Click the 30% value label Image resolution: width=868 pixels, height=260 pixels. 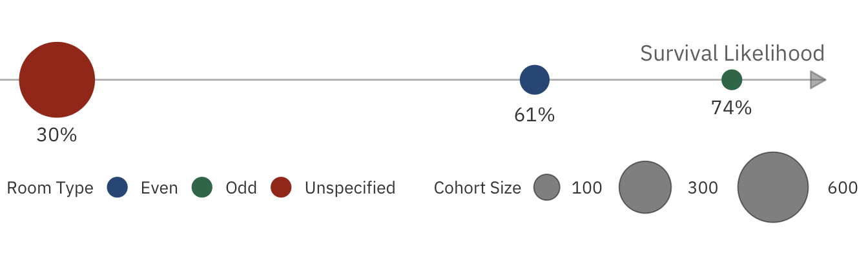click(57, 135)
